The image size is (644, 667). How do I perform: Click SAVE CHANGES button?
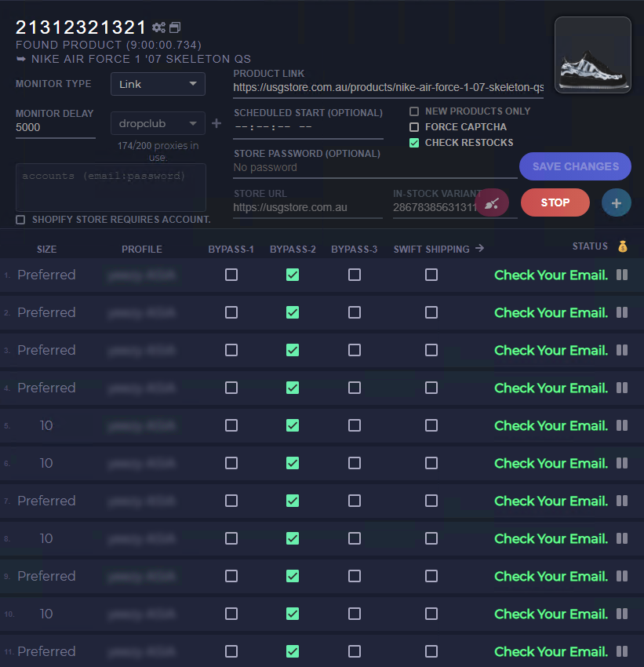(575, 166)
